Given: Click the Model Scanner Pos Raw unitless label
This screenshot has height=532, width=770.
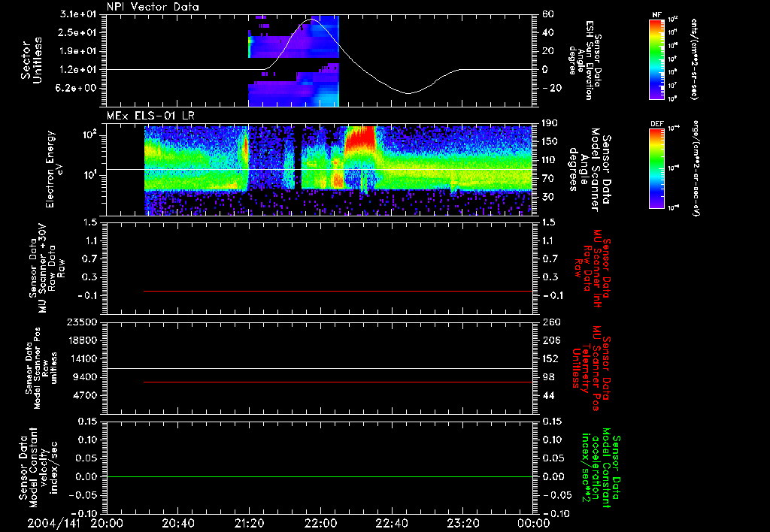Looking at the screenshot, I should coord(41,368).
